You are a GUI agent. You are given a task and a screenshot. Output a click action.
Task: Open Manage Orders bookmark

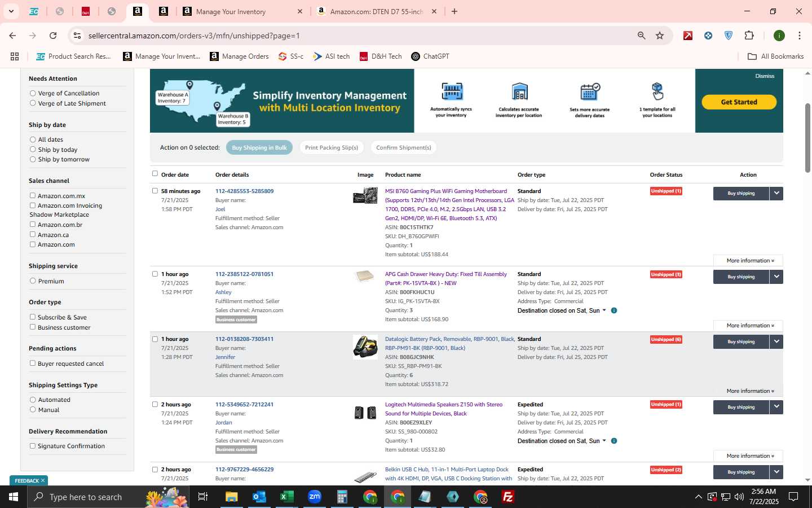(239, 56)
